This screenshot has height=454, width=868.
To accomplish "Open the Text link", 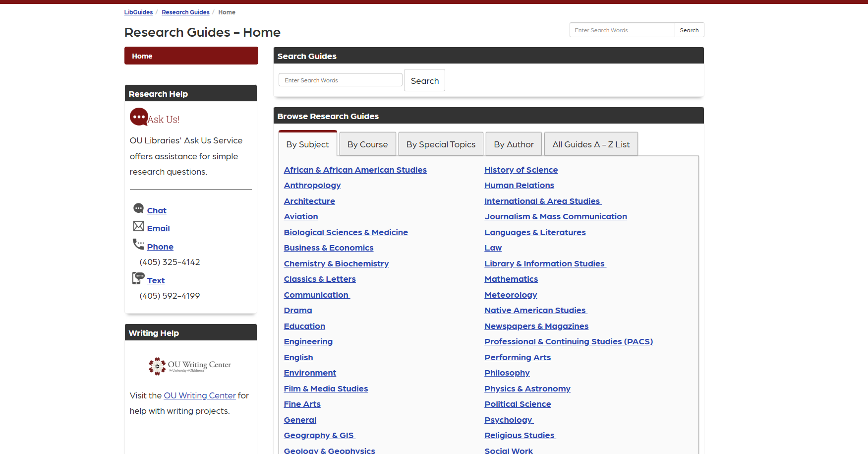I will click(156, 280).
